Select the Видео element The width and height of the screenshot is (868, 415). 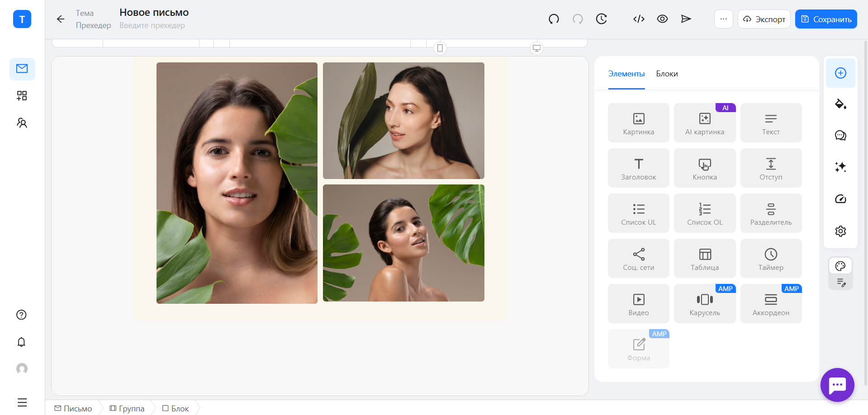coord(639,304)
